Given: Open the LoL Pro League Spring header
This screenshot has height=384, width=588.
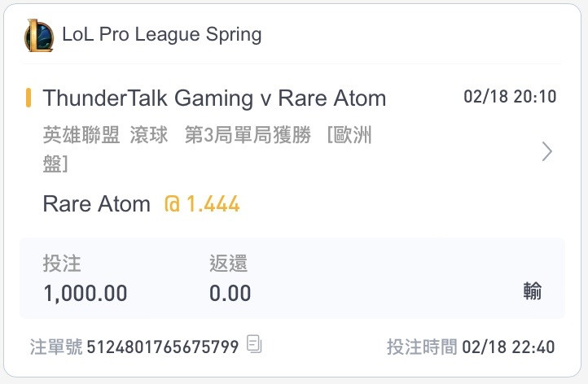Looking at the screenshot, I should coord(161,34).
